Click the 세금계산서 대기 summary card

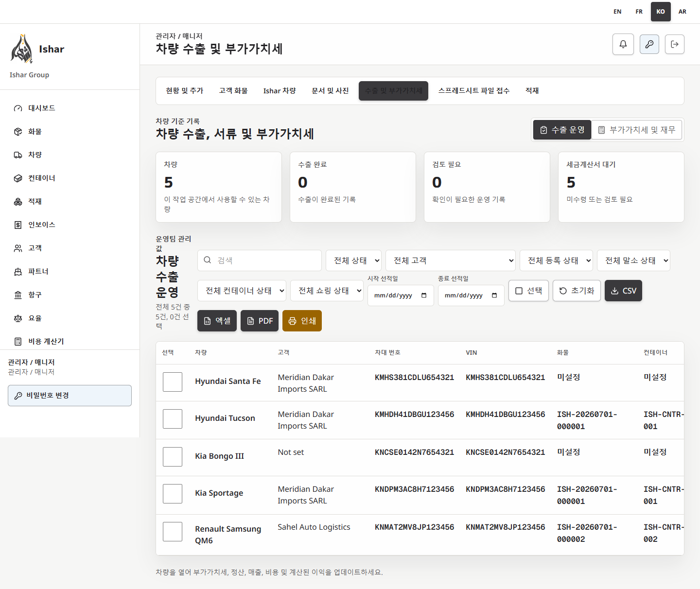[x=621, y=187]
